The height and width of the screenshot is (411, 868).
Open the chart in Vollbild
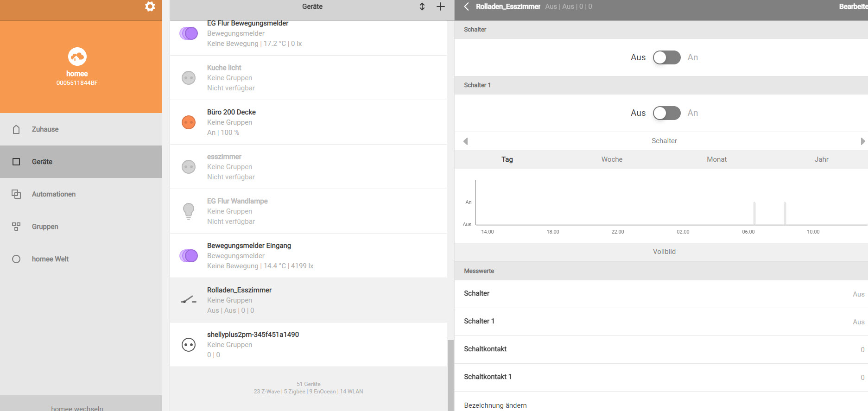pyautogui.click(x=664, y=252)
